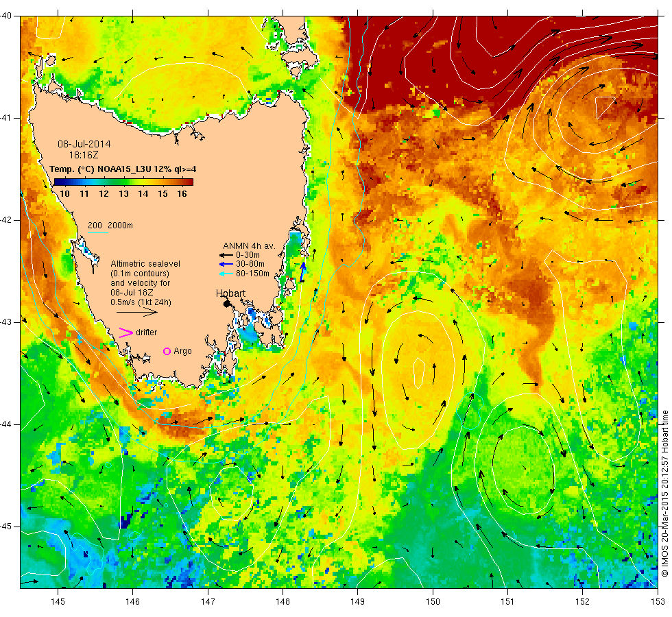The height and width of the screenshot is (617, 672).
Task: Click the innermost contour of the 150°E eddy
Action: (x=419, y=373)
